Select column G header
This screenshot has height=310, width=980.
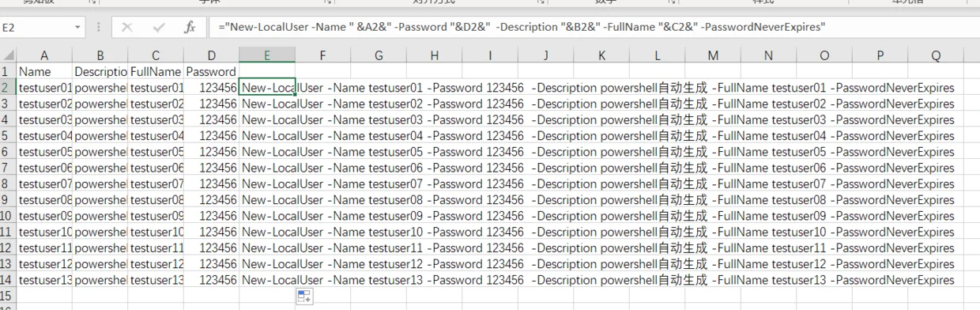pos(379,55)
